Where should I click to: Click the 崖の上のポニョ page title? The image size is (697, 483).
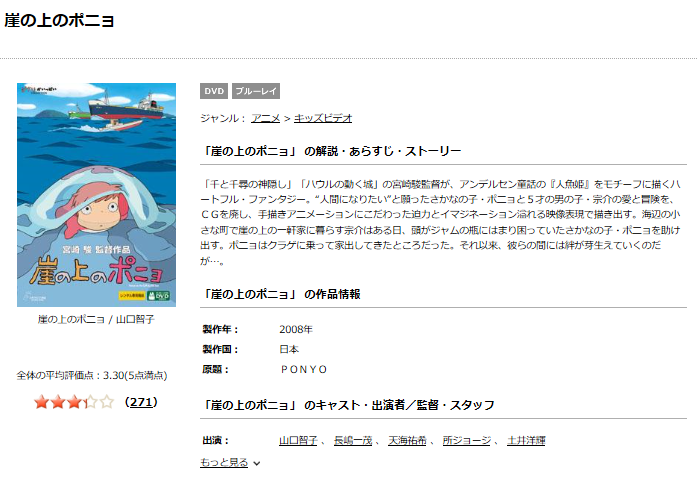59,20
